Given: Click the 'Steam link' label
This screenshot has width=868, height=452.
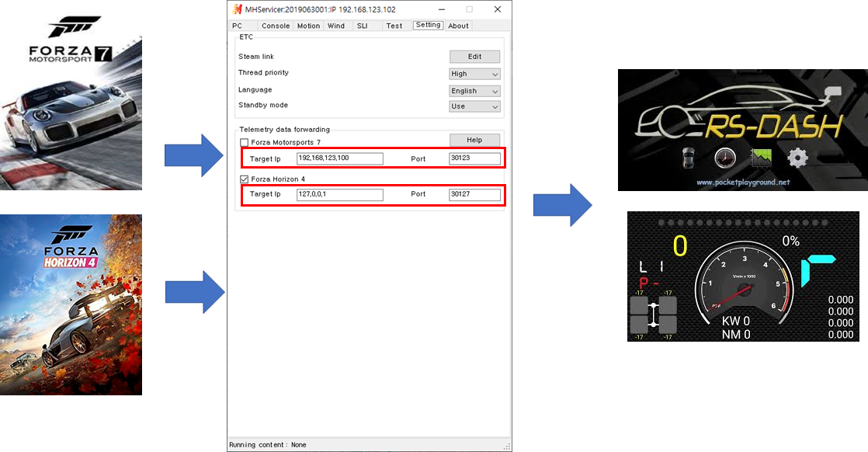Looking at the screenshot, I should coord(255,57).
